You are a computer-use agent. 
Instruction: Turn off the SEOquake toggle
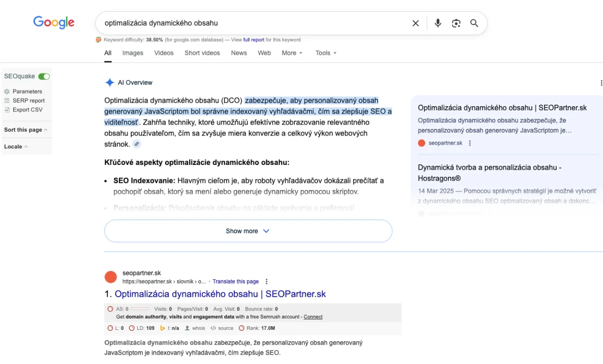44,76
